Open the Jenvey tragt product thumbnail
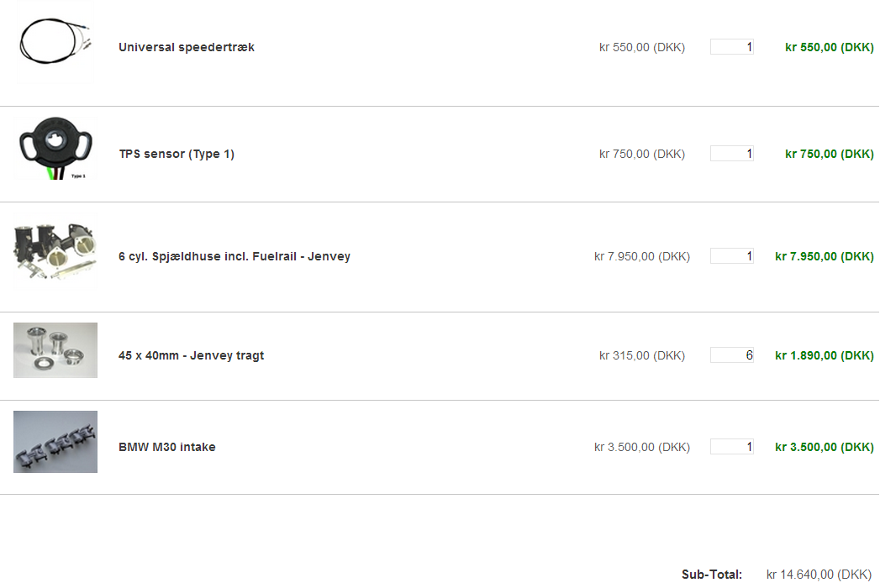The width and height of the screenshot is (880, 588). (x=55, y=350)
